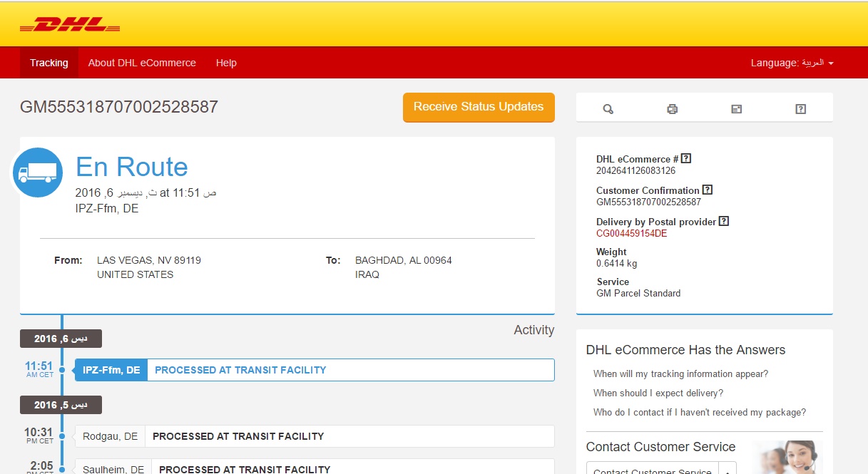The height and width of the screenshot is (474, 868).
Task: Open the Help menu item
Action: (x=226, y=63)
